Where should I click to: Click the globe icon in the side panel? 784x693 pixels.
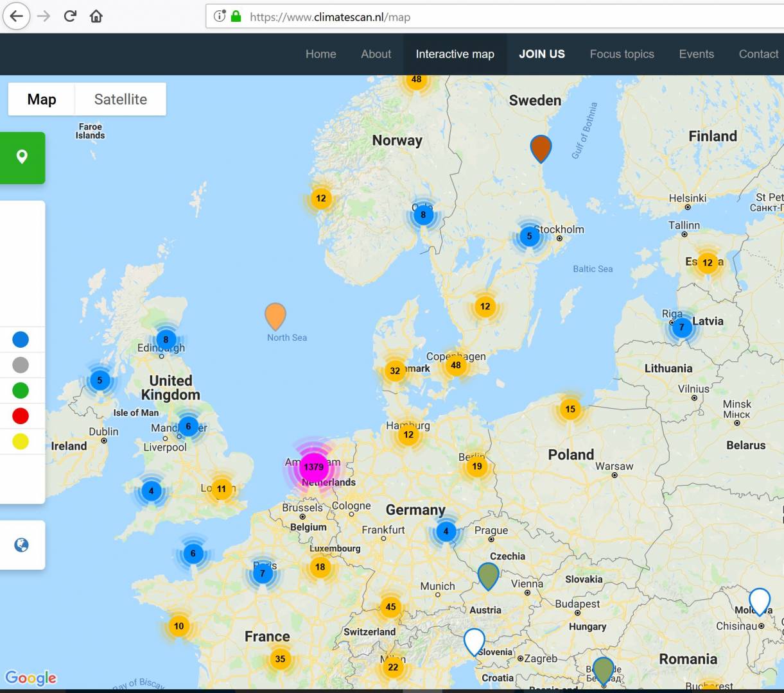22,545
